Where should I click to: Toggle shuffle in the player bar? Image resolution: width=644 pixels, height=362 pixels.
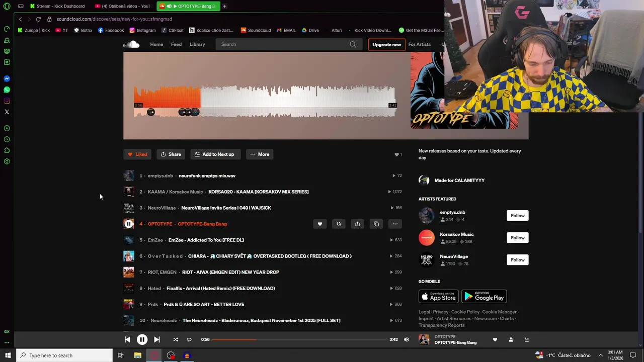(x=176, y=339)
